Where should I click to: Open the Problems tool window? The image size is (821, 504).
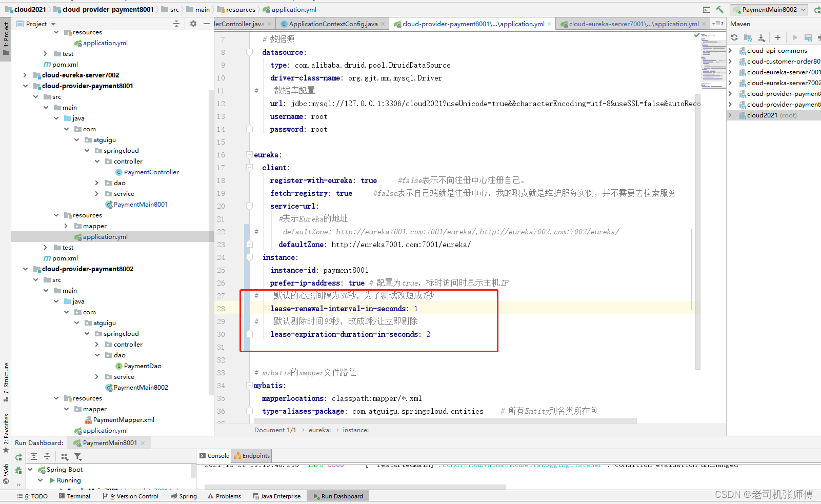pos(224,496)
